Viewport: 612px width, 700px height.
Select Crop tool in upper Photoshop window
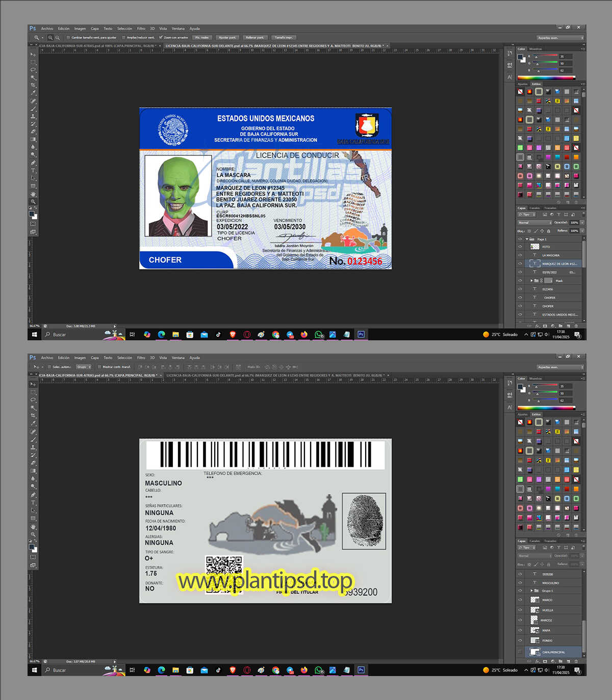33,85
